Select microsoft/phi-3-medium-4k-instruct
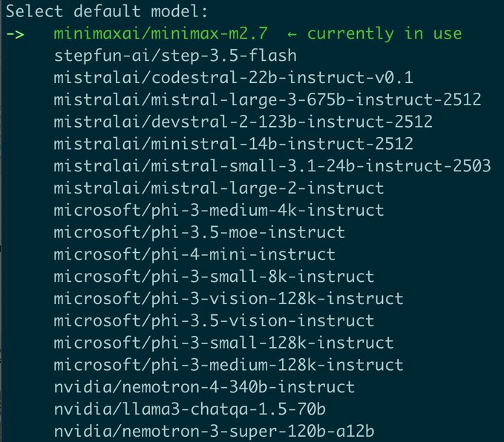Viewport: 504px width, 442px height. click(x=219, y=211)
